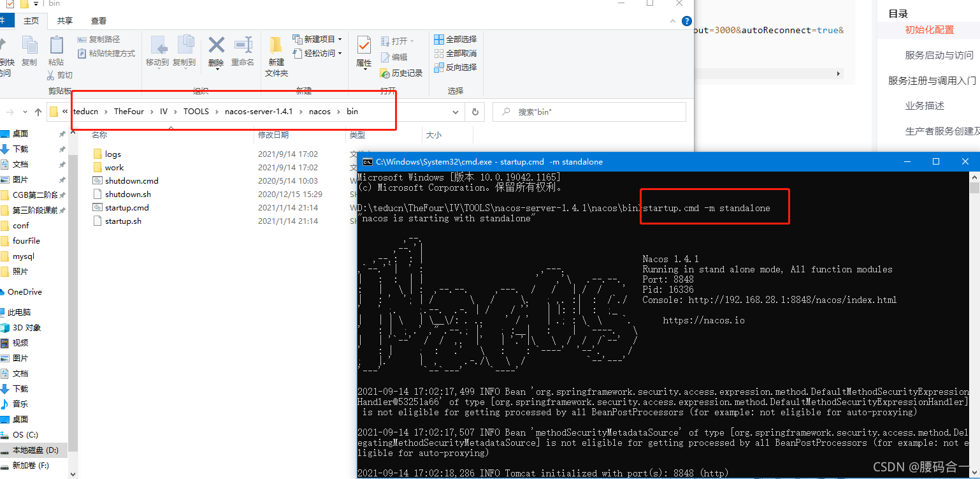The width and height of the screenshot is (980, 479).
Task: Click nacos in the address breadcrumb
Action: pos(320,112)
